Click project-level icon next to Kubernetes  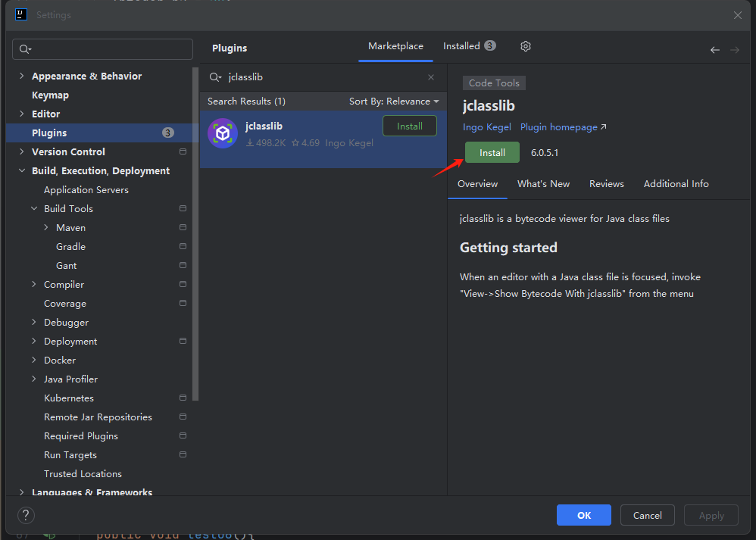pyautogui.click(x=183, y=398)
